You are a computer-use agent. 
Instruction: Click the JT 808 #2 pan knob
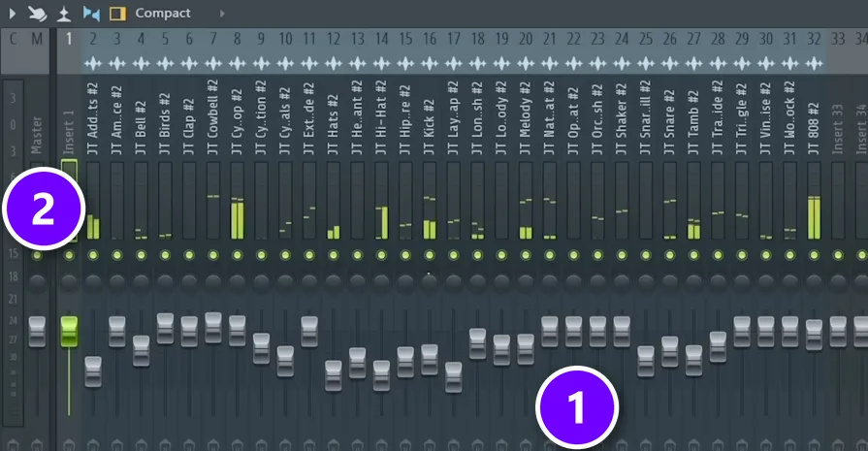[x=814, y=283]
